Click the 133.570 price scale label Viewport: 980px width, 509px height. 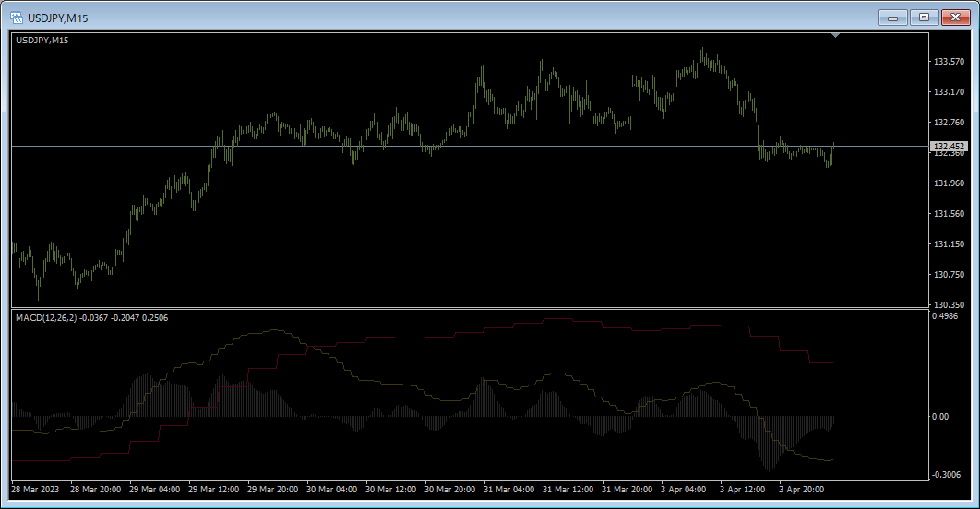[x=949, y=61]
